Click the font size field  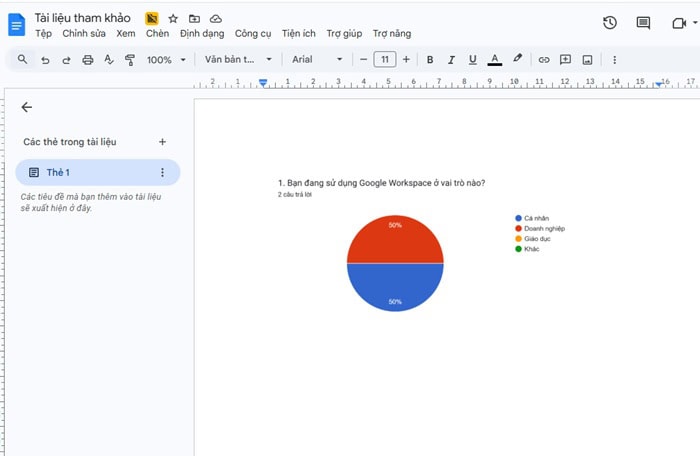coord(385,60)
